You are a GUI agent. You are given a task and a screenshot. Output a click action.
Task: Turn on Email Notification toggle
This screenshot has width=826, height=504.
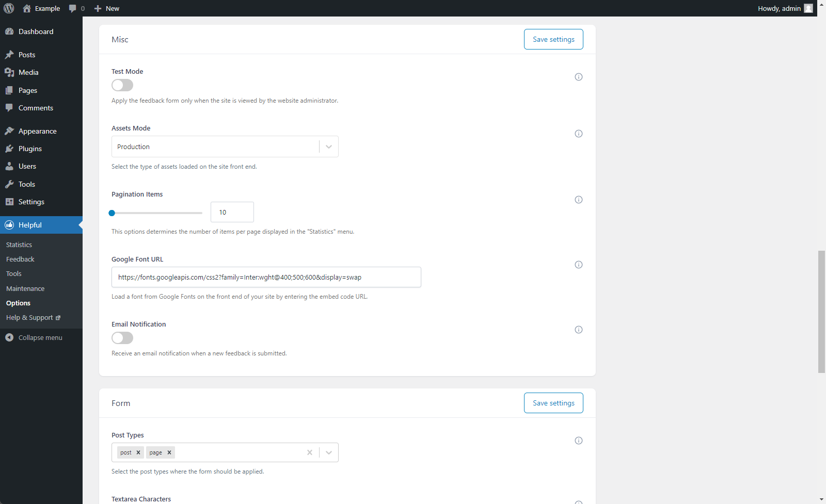click(122, 338)
